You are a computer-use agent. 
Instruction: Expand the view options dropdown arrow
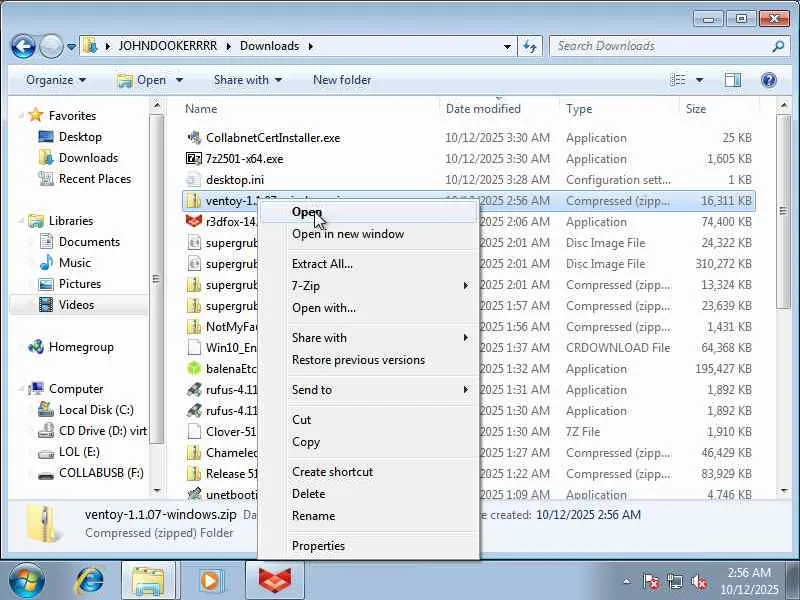[x=699, y=80]
